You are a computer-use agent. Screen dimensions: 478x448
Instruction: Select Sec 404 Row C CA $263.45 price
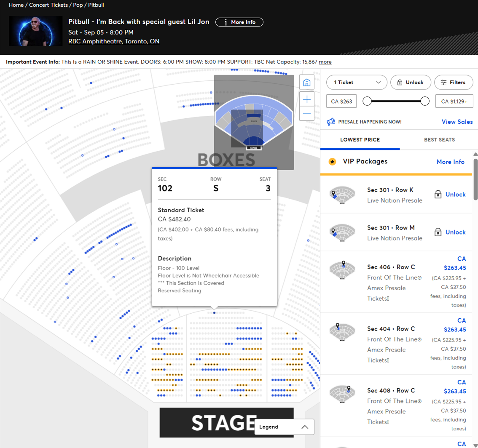tap(455, 325)
